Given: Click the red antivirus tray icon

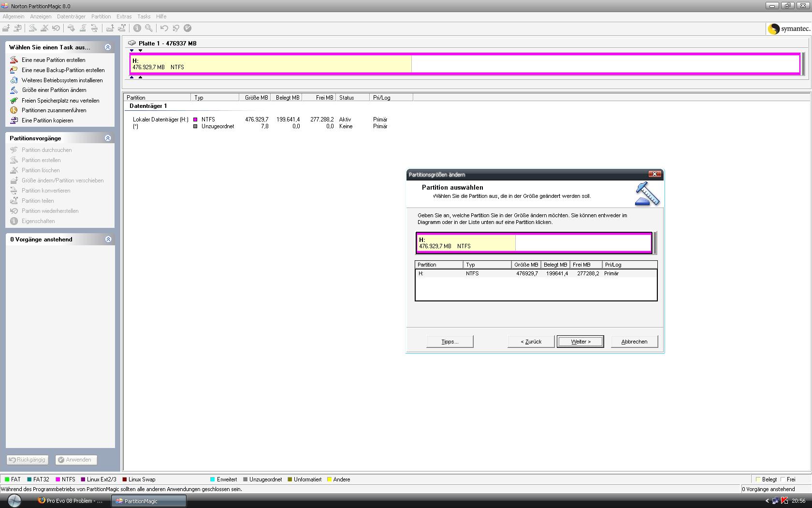Looking at the screenshot, I should [784, 501].
